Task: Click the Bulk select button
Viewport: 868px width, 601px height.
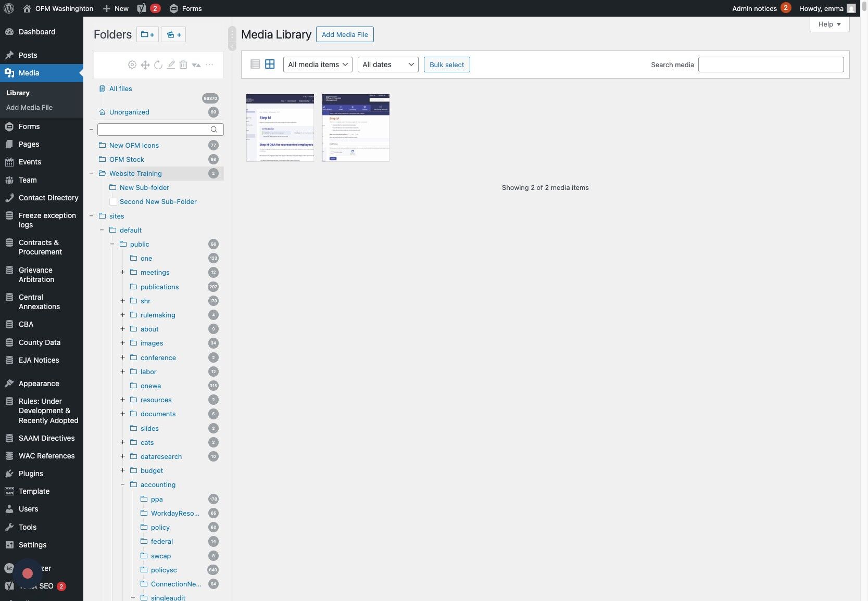Action: [447, 65]
